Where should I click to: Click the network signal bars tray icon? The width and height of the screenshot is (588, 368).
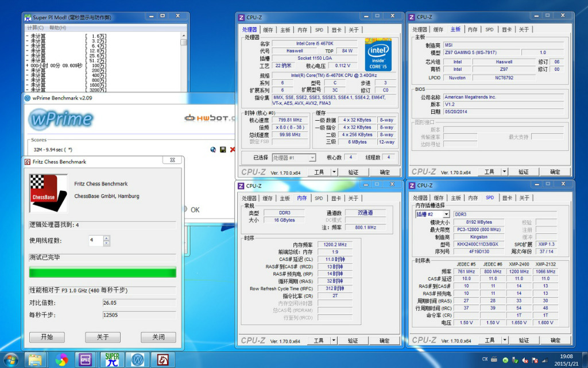coord(544,360)
